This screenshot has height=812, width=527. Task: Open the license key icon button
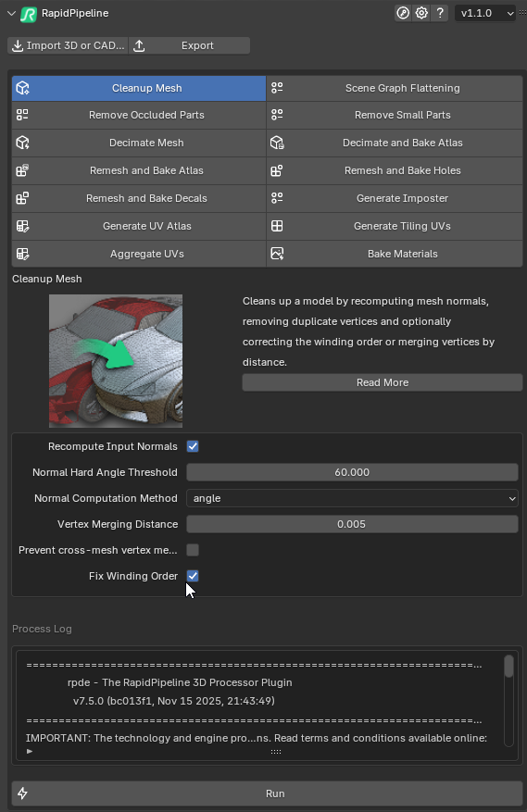tap(403, 13)
